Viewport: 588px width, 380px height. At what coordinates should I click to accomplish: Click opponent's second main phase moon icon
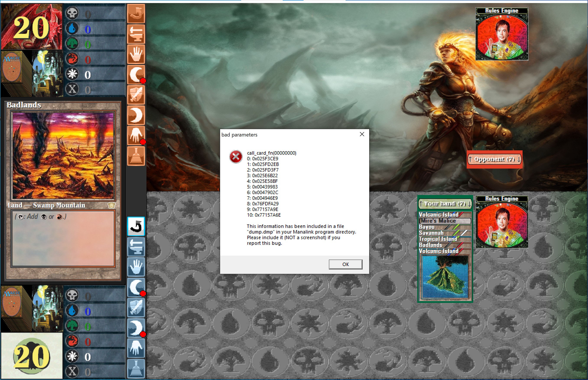pyautogui.click(x=136, y=115)
